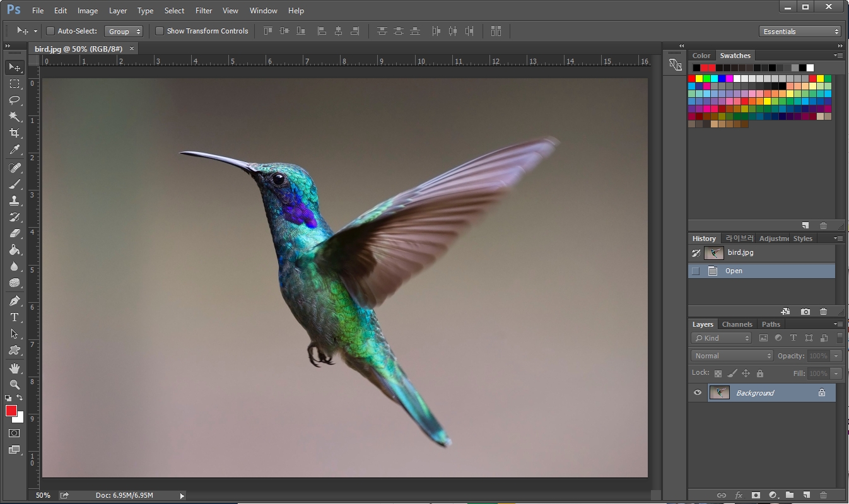Select the History Brush tool
849x504 pixels.
pos(15,216)
